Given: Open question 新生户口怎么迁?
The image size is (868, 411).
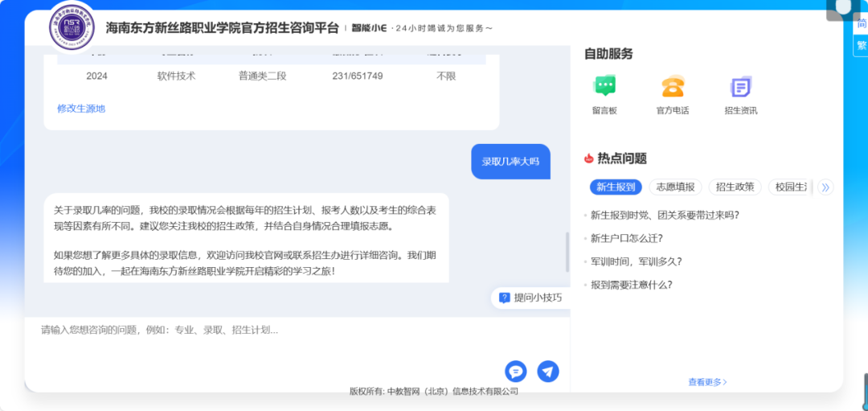Looking at the screenshot, I should tap(627, 238).
